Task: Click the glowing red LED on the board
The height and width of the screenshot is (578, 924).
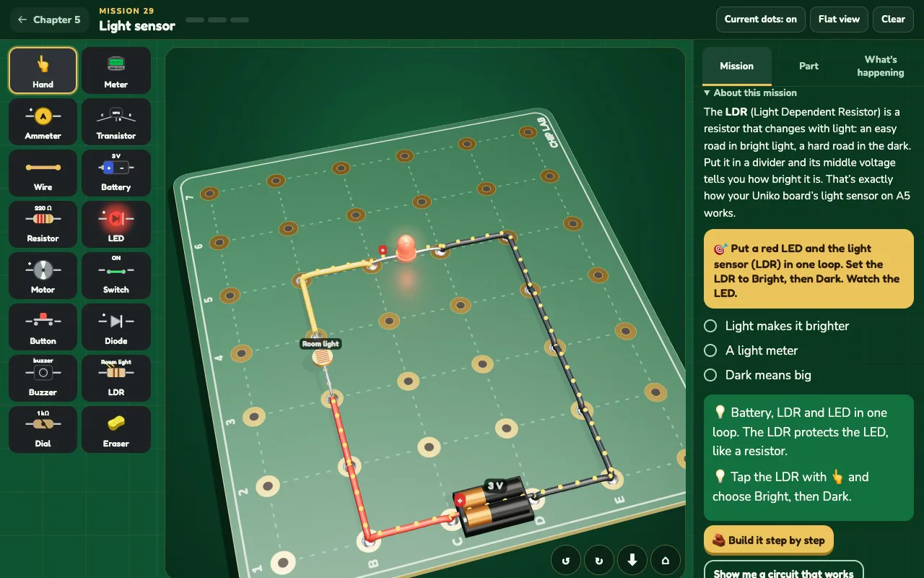Action: coord(406,248)
